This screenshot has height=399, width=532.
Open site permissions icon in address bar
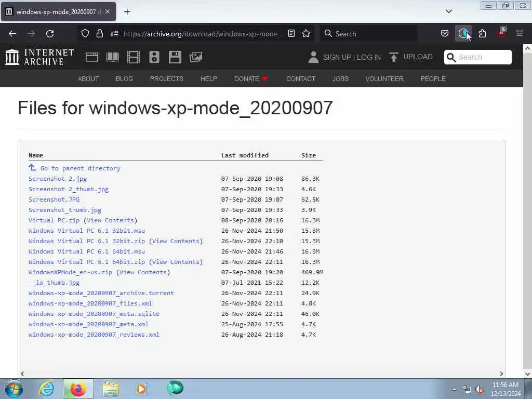pyautogui.click(x=114, y=33)
